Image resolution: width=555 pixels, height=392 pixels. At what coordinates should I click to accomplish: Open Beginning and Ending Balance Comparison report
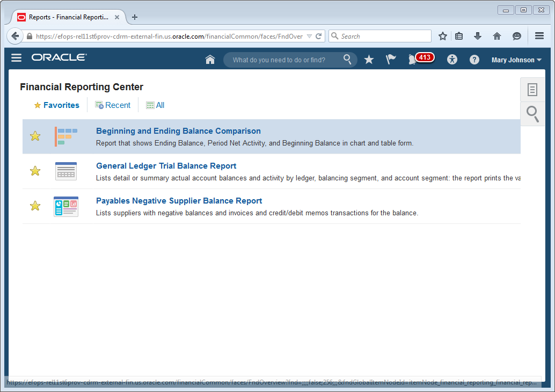[x=178, y=131]
